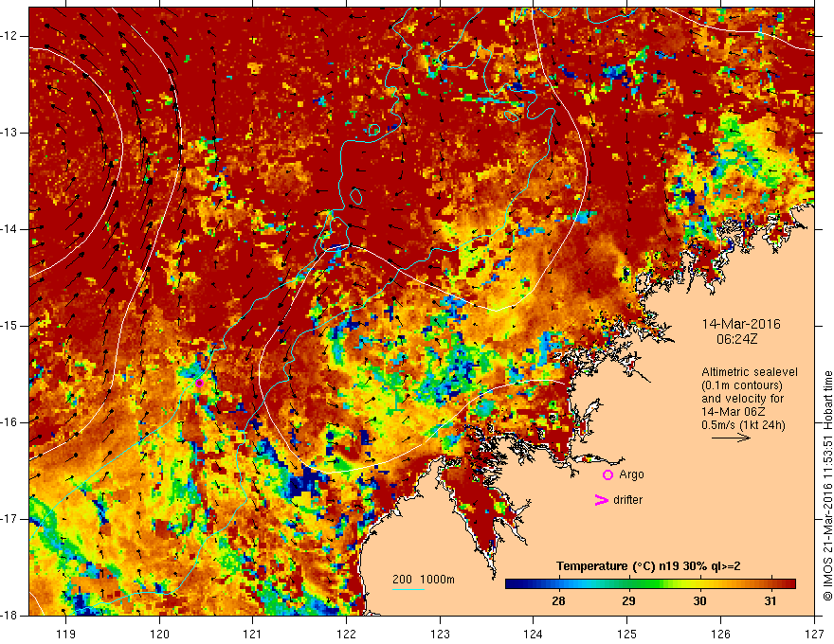Click colorbar tick label 31
834x644 pixels.
[771, 601]
